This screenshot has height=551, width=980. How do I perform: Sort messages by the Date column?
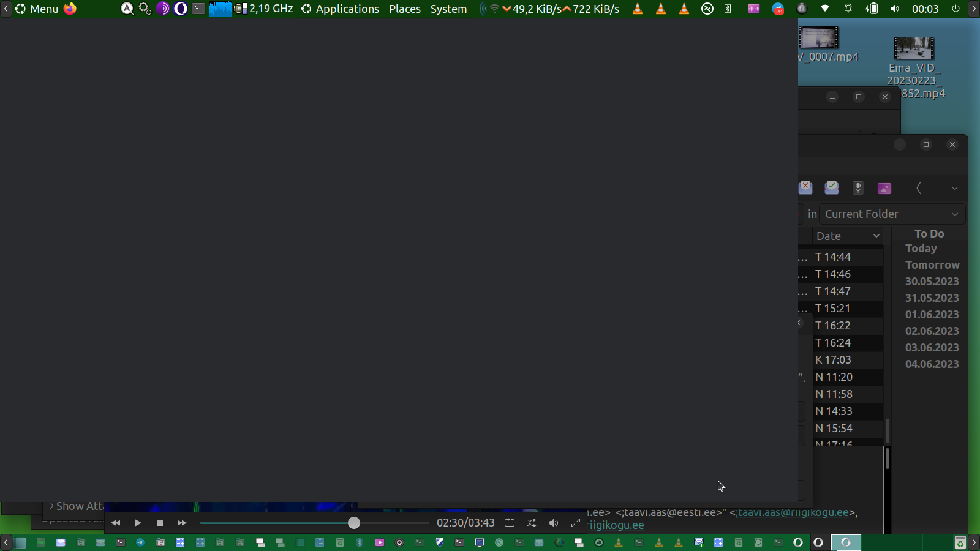click(848, 236)
